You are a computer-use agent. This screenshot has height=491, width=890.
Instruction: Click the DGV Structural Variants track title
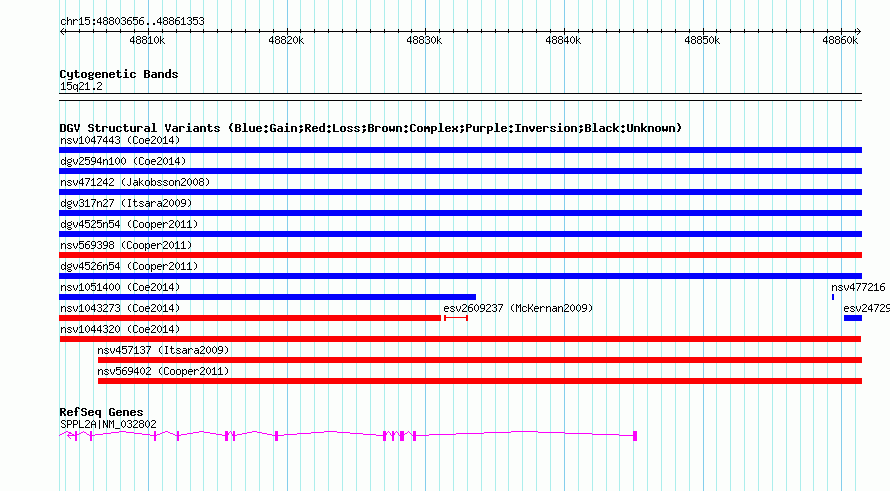(371, 128)
